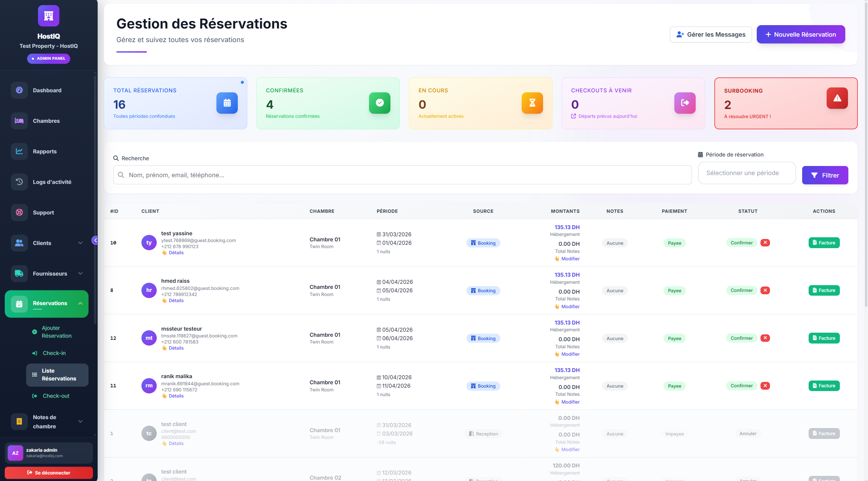Collapse the sidebar with the purple arrow handle
The width and height of the screenshot is (868, 481).
(95, 240)
